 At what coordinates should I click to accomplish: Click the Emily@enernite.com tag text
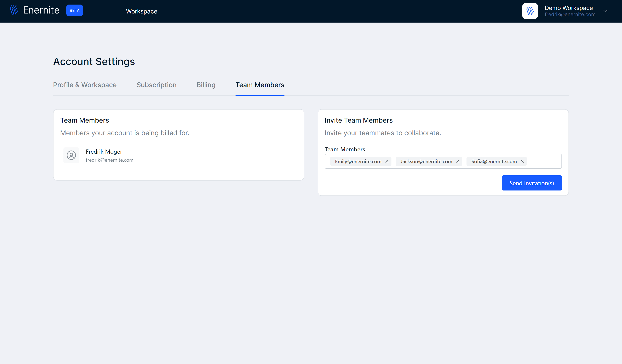coord(358,162)
